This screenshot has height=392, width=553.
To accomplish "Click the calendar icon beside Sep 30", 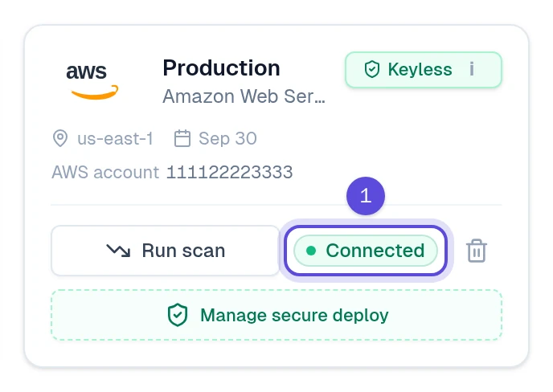I will pyautogui.click(x=182, y=138).
